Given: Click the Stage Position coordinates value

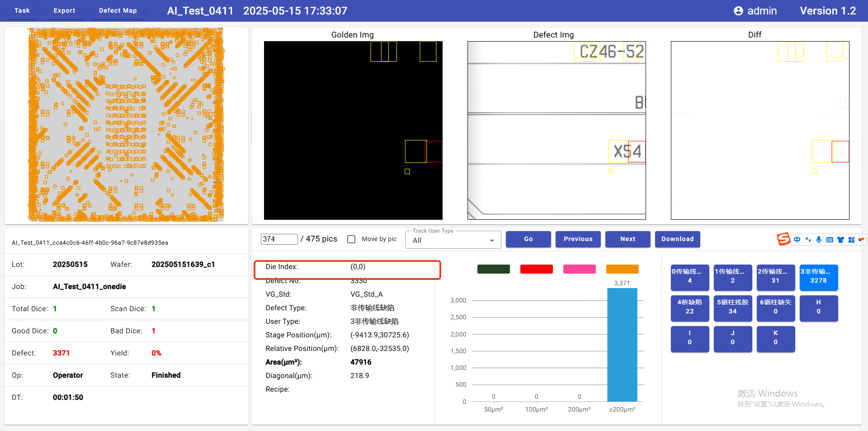Looking at the screenshot, I should (x=380, y=335).
